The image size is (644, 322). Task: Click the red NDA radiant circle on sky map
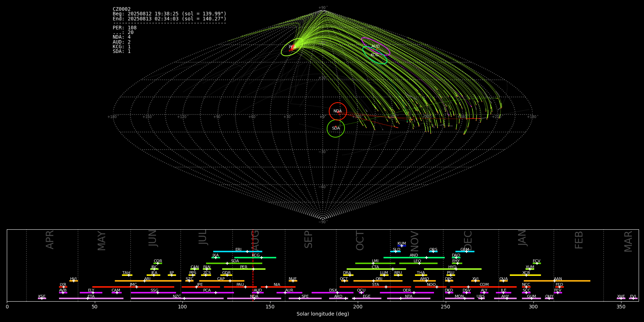click(338, 111)
